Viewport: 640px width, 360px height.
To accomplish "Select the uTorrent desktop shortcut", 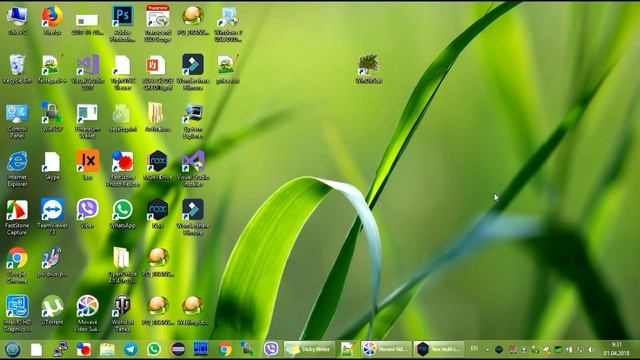I will pos(52,310).
